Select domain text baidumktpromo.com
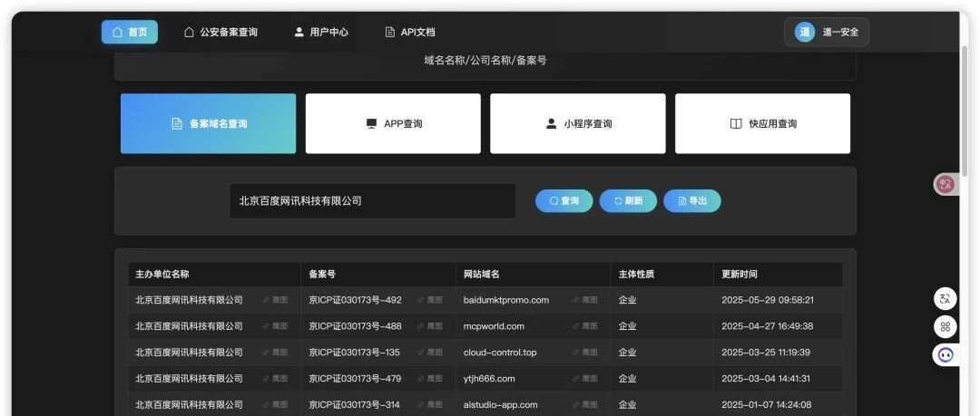Image resolution: width=980 pixels, height=416 pixels. [x=506, y=300]
